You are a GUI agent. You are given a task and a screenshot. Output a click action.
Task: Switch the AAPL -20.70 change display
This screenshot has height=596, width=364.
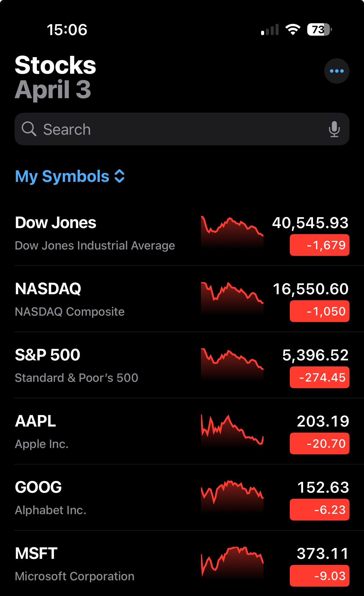coord(319,443)
